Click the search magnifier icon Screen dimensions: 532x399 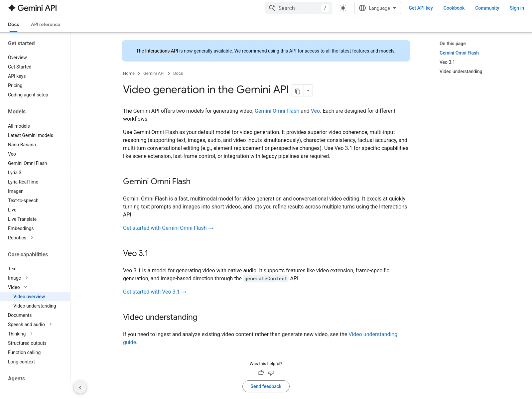click(x=272, y=8)
